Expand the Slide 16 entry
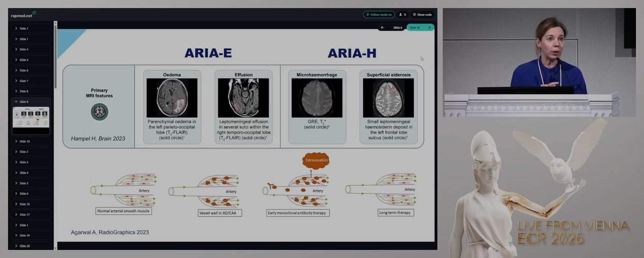The height and width of the screenshot is (258, 644). (16, 204)
